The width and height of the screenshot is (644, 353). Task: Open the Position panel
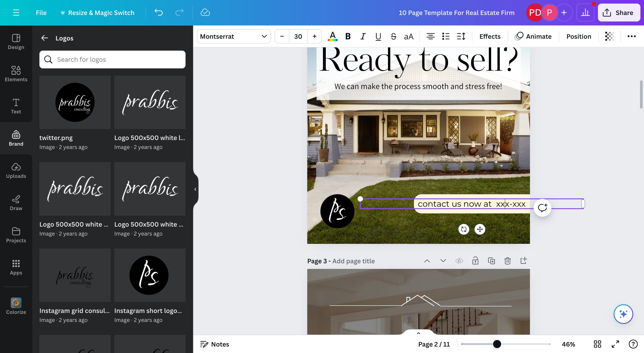[x=578, y=36]
